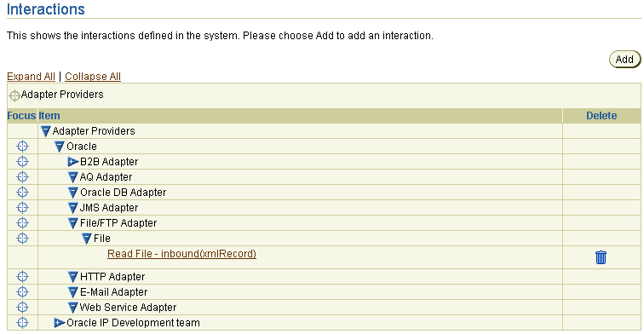Collapse the Oracle tree node

click(x=59, y=147)
